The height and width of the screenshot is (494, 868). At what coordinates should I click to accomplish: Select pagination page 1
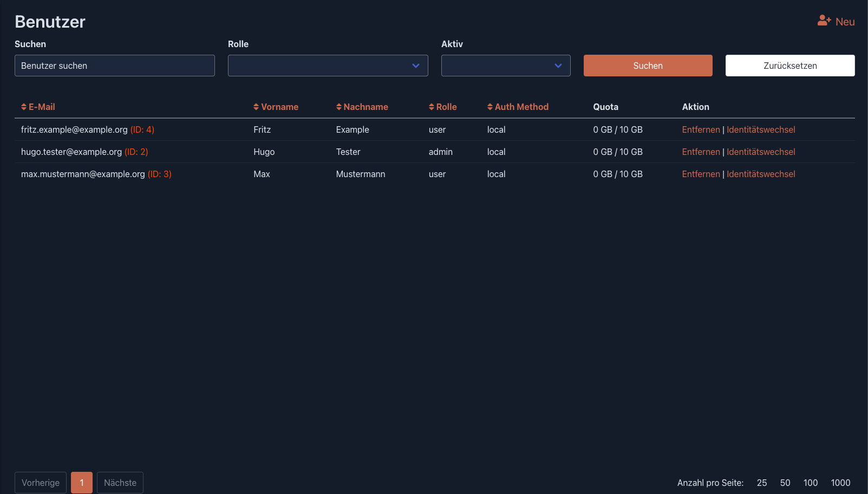coord(82,483)
